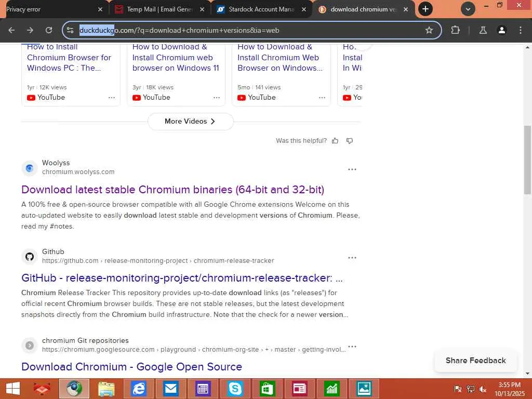Open the Photos app in taskbar
Viewport: 532px width, 399px height.
pos(364,389)
